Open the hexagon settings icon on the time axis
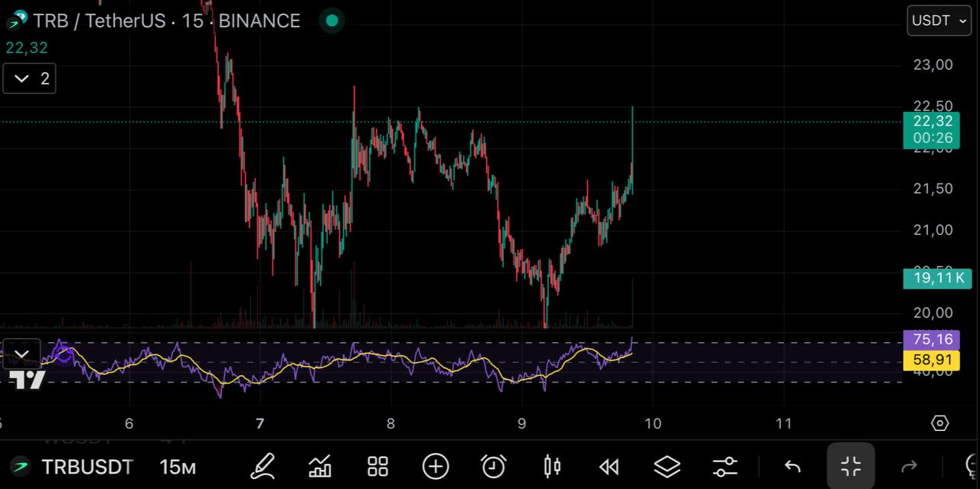 [940, 423]
